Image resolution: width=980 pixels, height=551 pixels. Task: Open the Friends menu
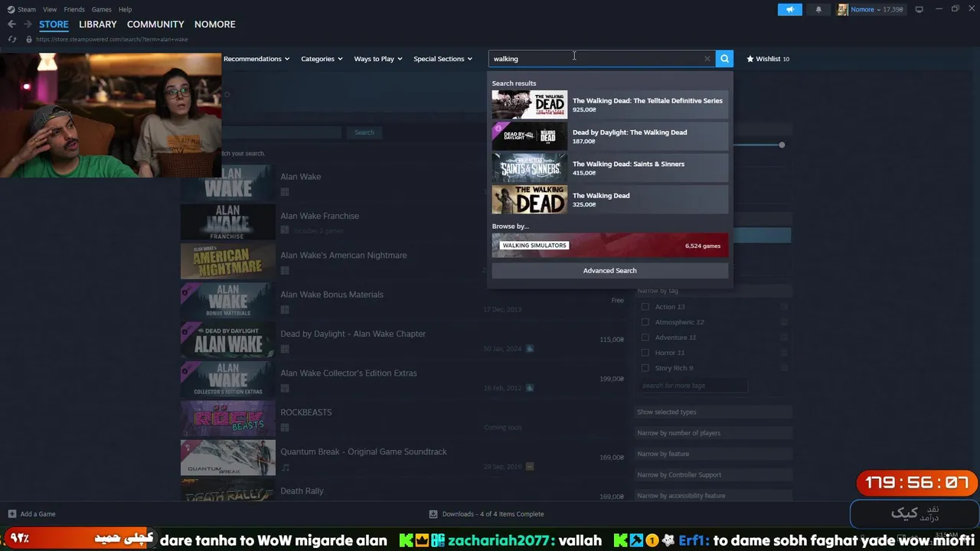[x=74, y=9]
